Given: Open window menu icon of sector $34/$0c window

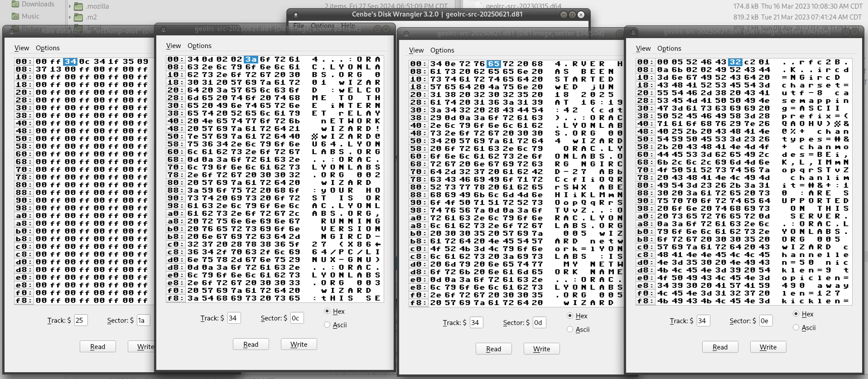Looking at the screenshot, I should [x=164, y=29].
